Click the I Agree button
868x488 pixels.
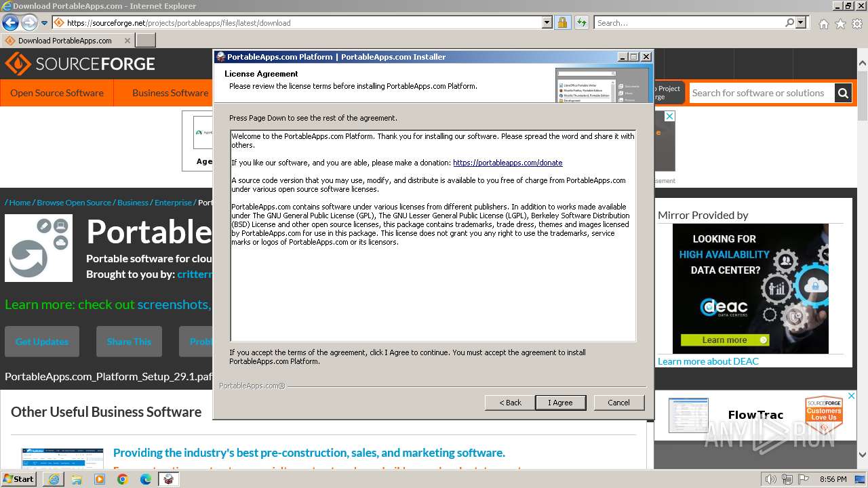click(560, 403)
